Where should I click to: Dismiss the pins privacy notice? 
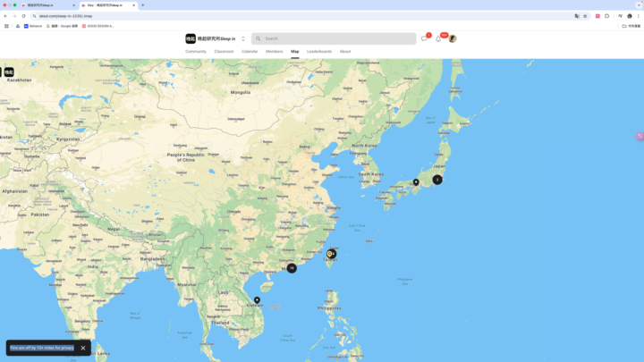83,348
